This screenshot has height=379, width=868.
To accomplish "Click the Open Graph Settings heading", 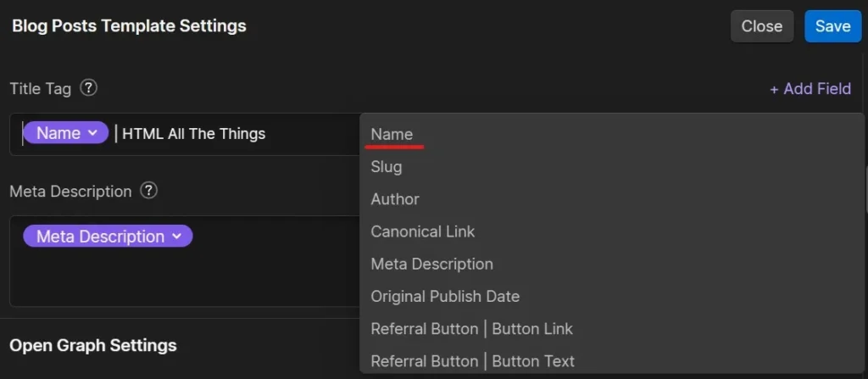I will [x=93, y=345].
